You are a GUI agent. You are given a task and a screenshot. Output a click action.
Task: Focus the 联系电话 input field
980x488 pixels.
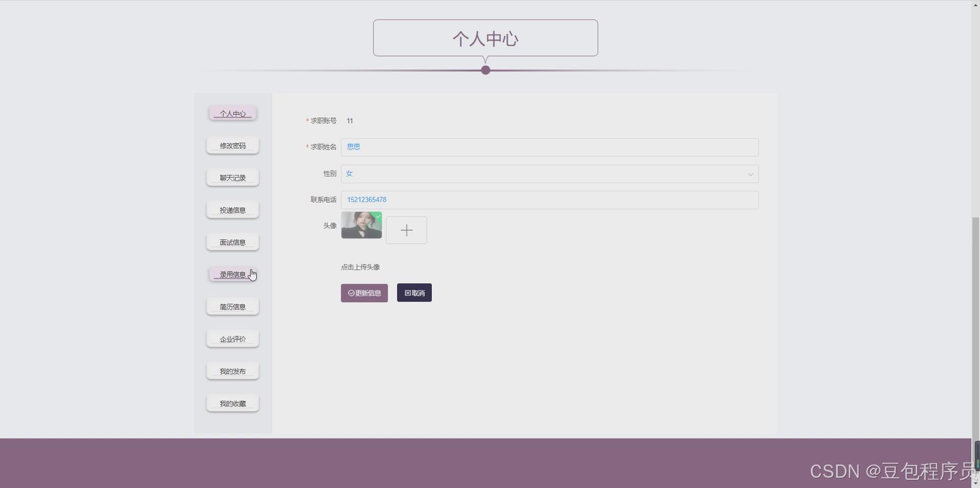click(550, 200)
